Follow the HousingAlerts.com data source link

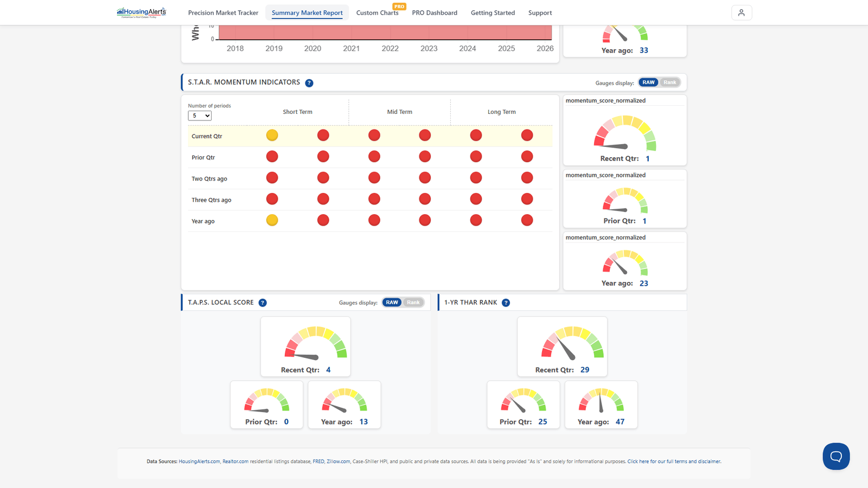(199, 461)
